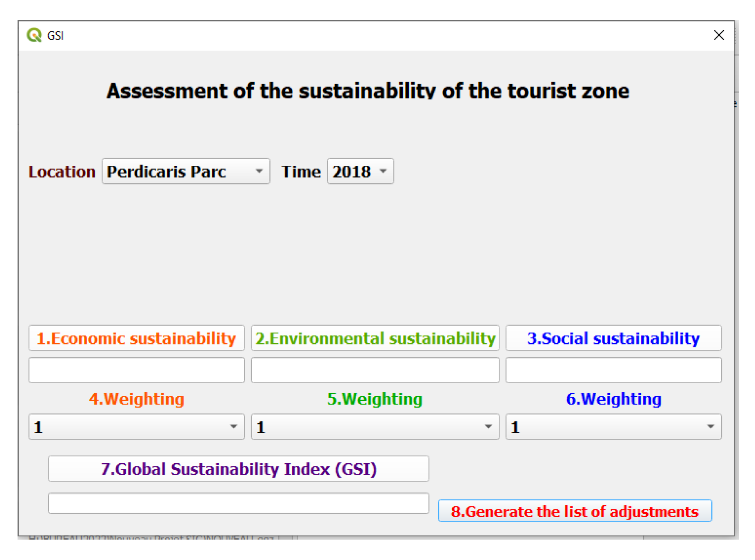Open the weighting dropdown under 4.Weighting

tap(136, 427)
